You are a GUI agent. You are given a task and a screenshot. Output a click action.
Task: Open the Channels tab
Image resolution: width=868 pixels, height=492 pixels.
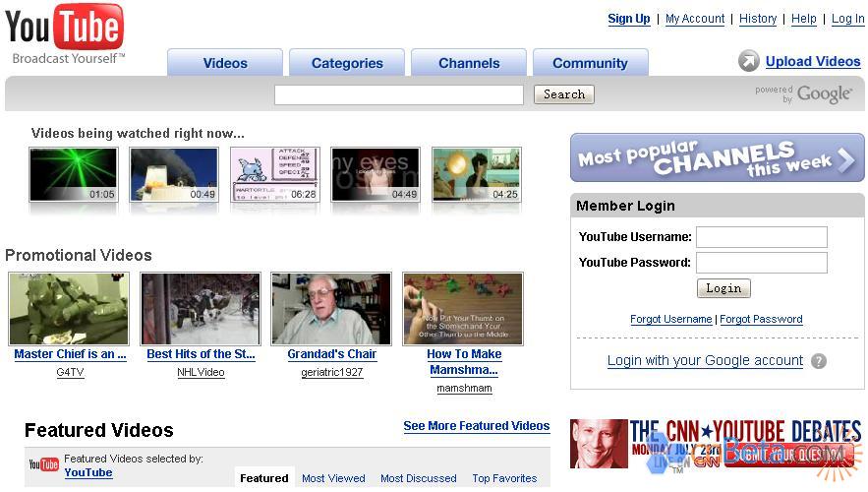(x=469, y=63)
